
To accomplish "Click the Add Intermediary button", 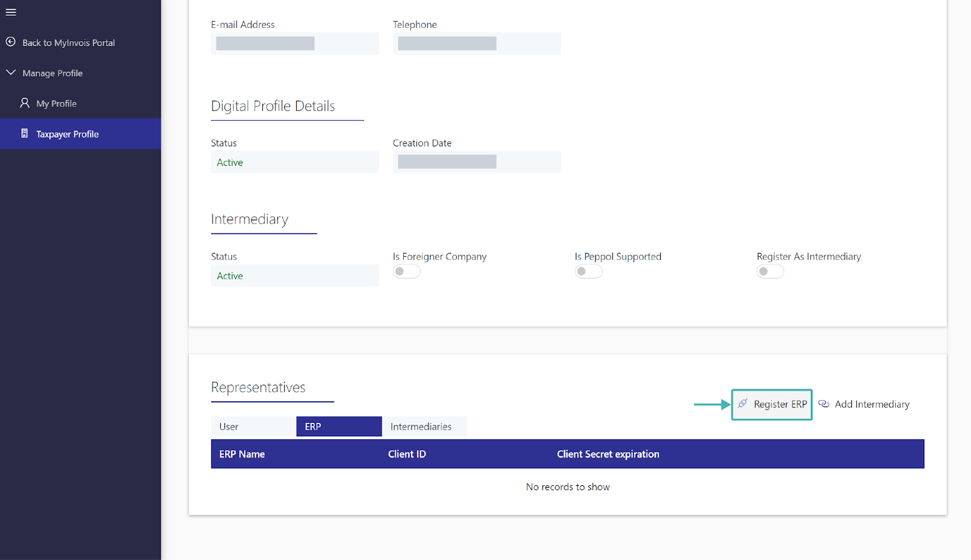I will coord(864,404).
